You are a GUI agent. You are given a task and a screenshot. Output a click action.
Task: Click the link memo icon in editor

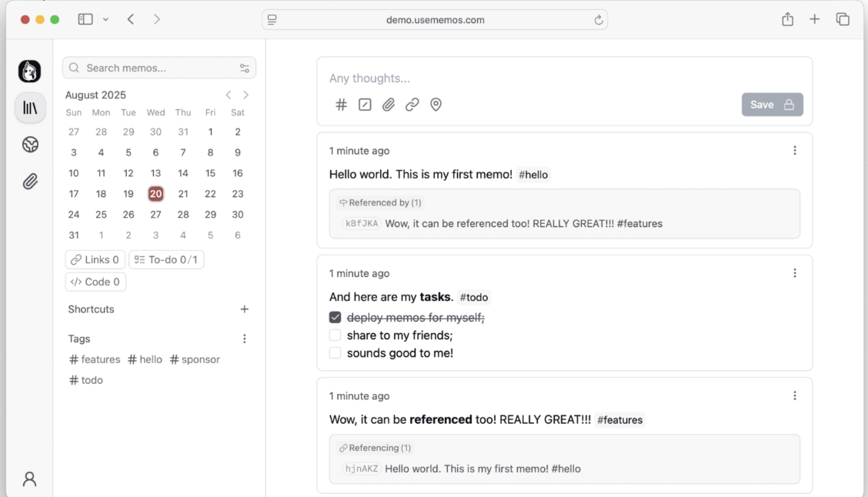(x=412, y=105)
